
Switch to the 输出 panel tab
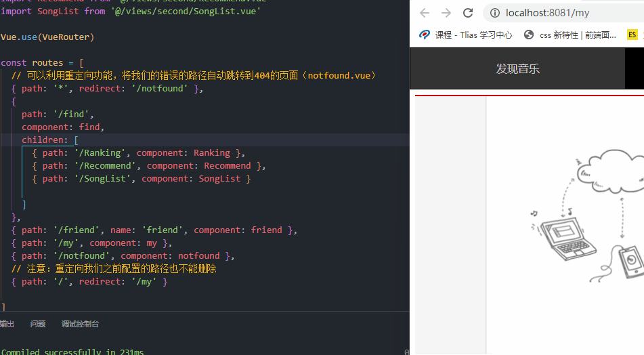[x=7, y=324]
